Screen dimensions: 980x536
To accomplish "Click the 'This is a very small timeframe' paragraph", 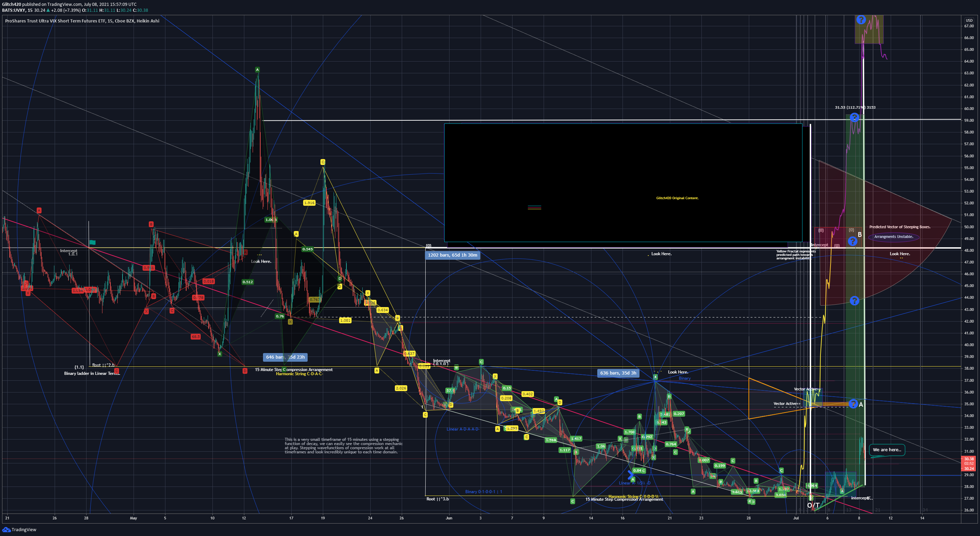I will (x=344, y=445).
